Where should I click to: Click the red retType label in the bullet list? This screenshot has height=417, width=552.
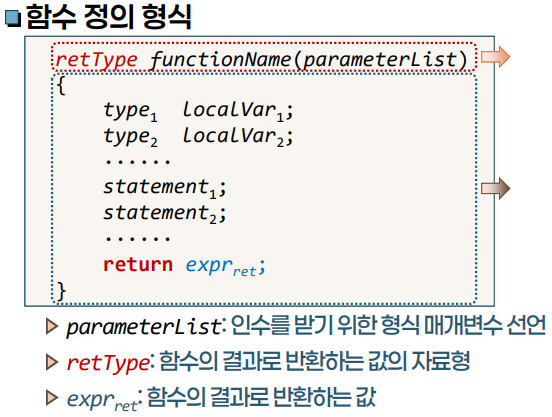pos(108,363)
